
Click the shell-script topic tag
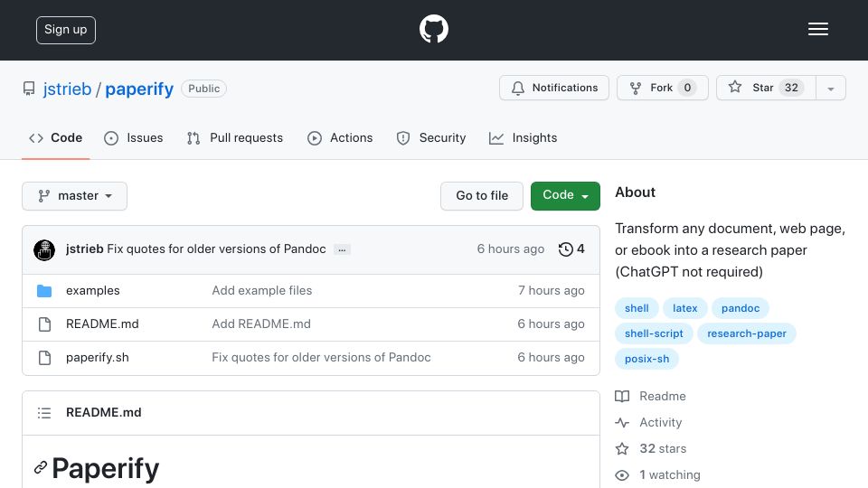[x=654, y=333]
